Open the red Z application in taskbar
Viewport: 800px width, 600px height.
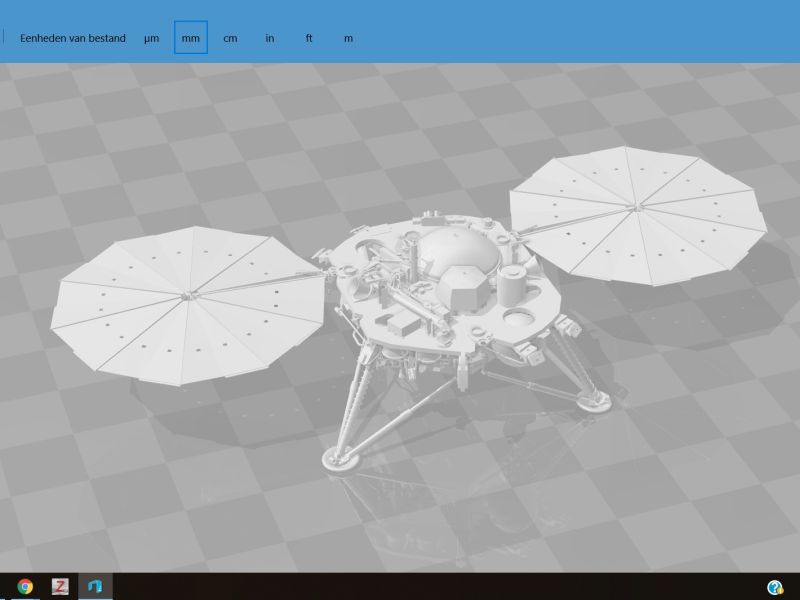[x=60, y=586]
